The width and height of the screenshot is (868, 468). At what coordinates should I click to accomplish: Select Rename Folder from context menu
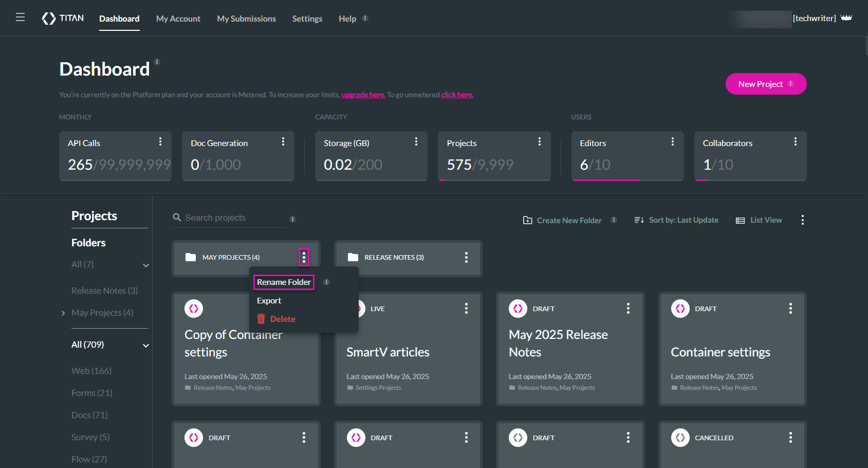(284, 282)
